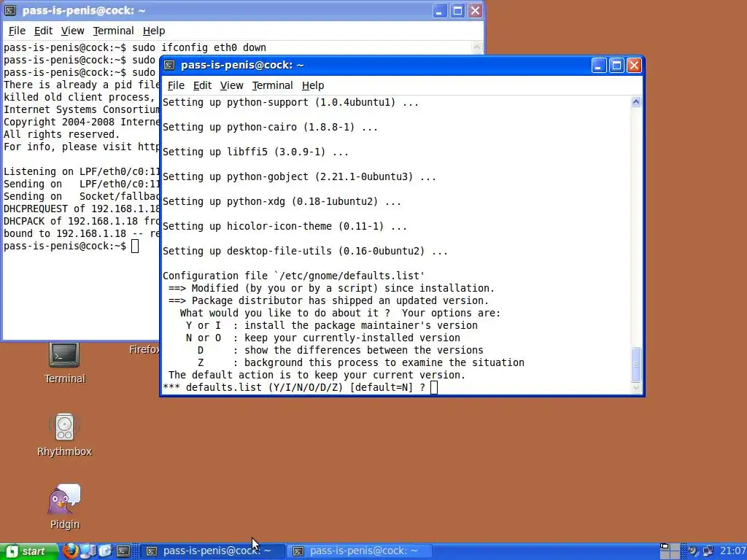
Task: Open the Terminal menu in the front terminal
Action: [272, 85]
